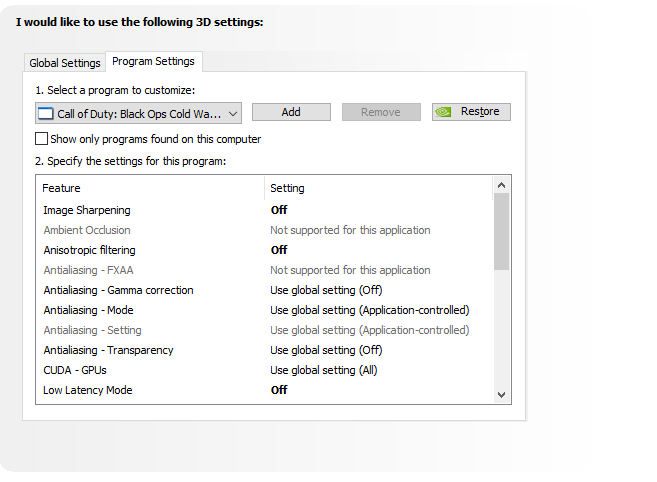Open the Off setting for Low Latency Mode
Screen dimensions: 657x482
click(x=279, y=390)
